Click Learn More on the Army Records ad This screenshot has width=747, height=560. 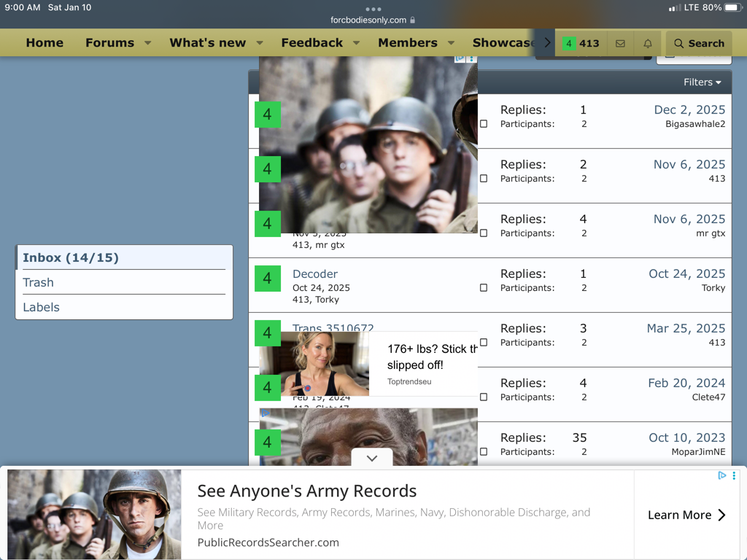click(686, 515)
